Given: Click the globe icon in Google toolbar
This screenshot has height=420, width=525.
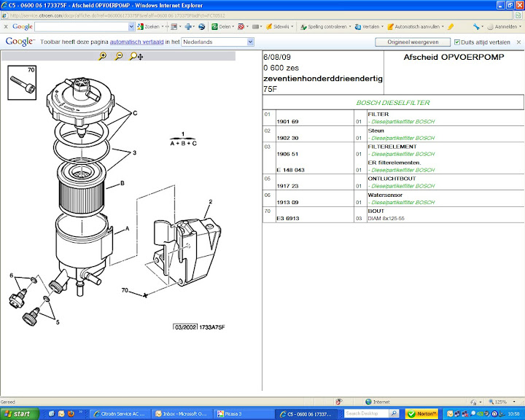Looking at the screenshot, I should pos(201,26).
